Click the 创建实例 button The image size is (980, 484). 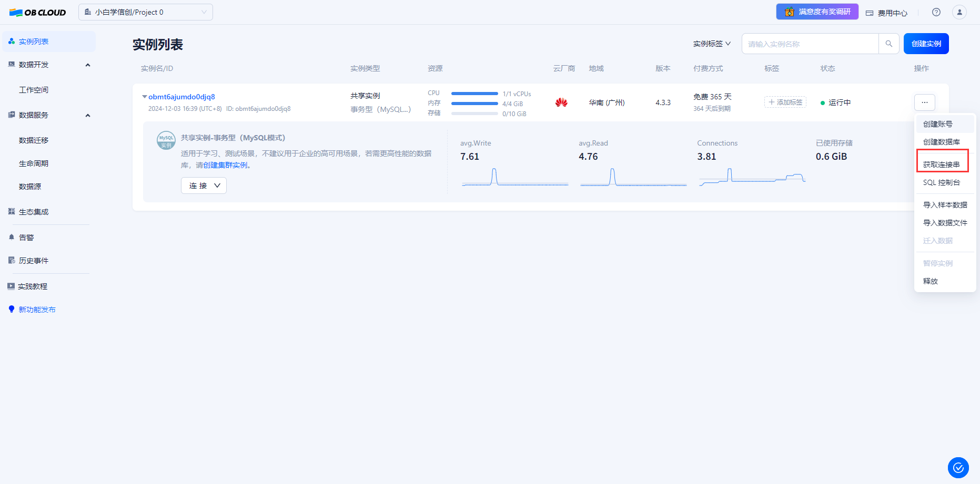[x=926, y=44]
